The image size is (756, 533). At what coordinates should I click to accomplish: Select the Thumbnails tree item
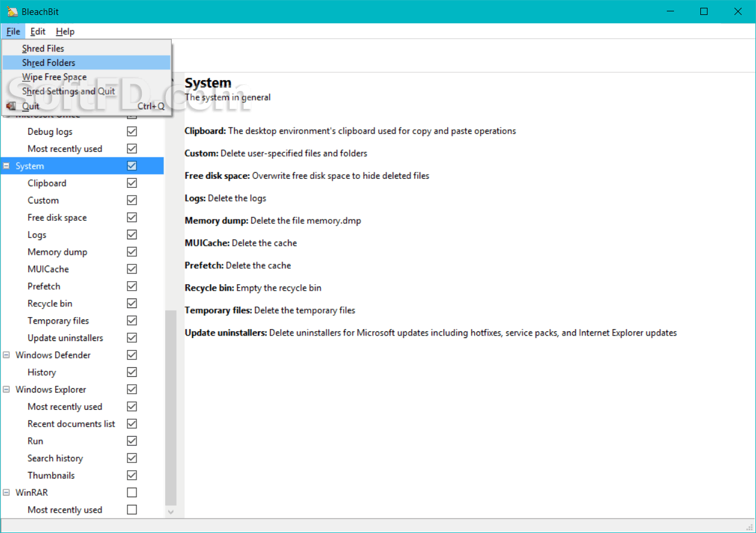[51, 476]
